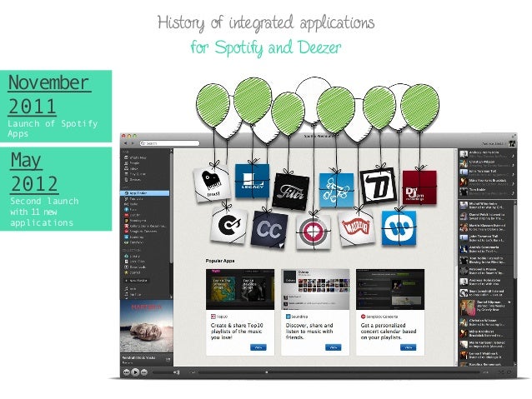532x399 pixels.
Task: Open the Cc app tile
Action: 269,230
